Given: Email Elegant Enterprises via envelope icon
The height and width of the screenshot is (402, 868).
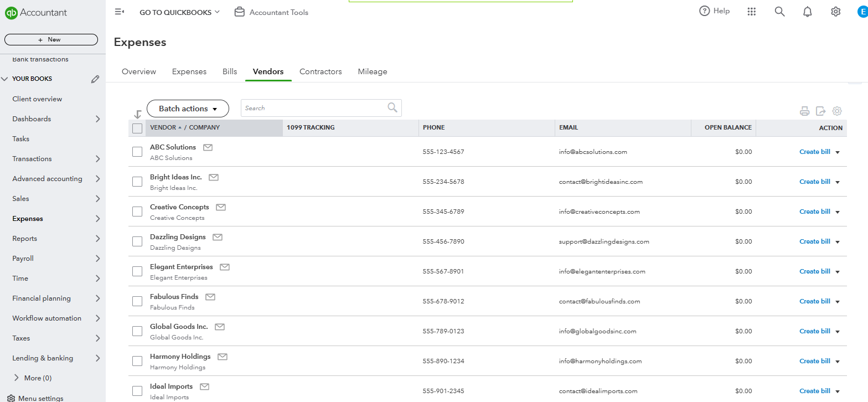Looking at the screenshot, I should [x=225, y=267].
